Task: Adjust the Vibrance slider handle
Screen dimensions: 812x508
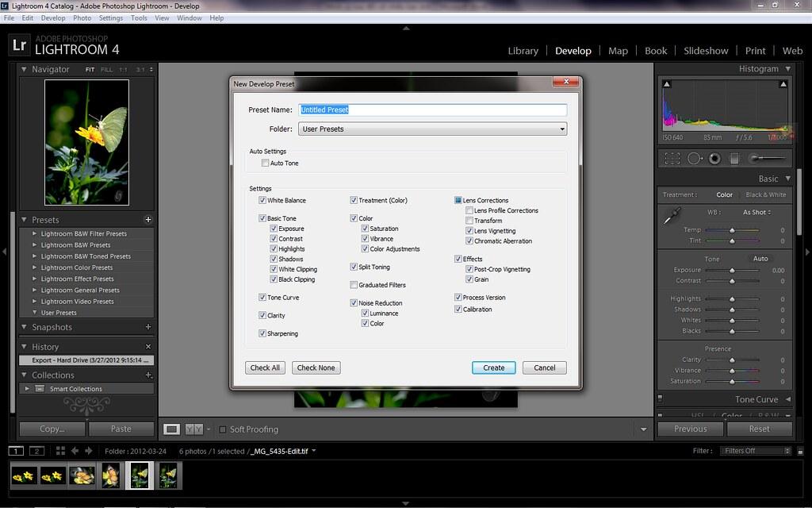Action: click(732, 371)
